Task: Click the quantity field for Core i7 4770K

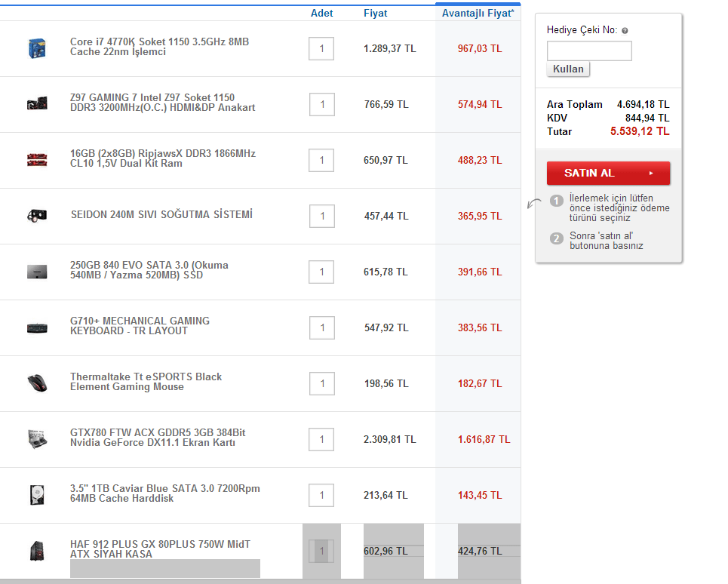Action: click(321, 49)
